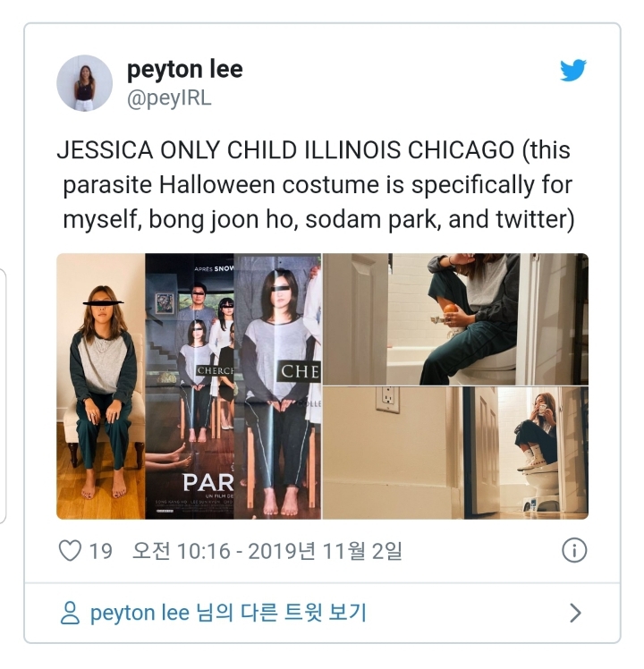The image size is (644, 669).
Task: Click the Twitter bird logo
Action: point(573,70)
